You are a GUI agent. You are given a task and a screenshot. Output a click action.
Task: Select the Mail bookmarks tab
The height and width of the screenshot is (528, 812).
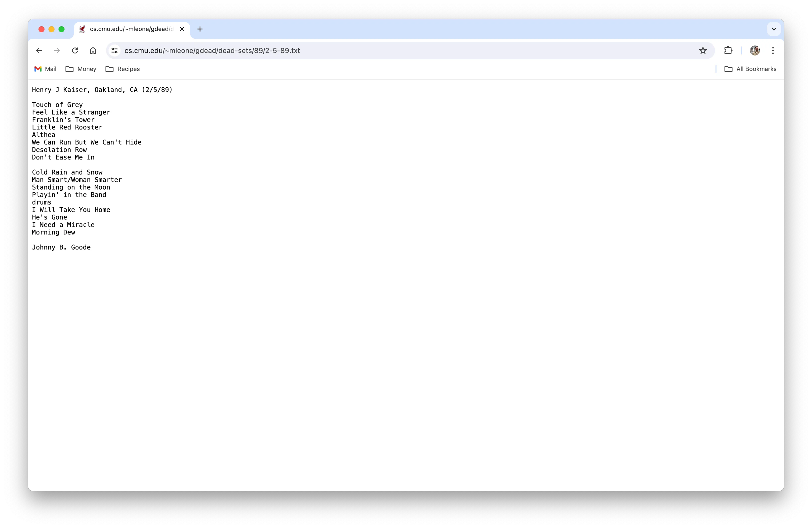click(x=47, y=69)
